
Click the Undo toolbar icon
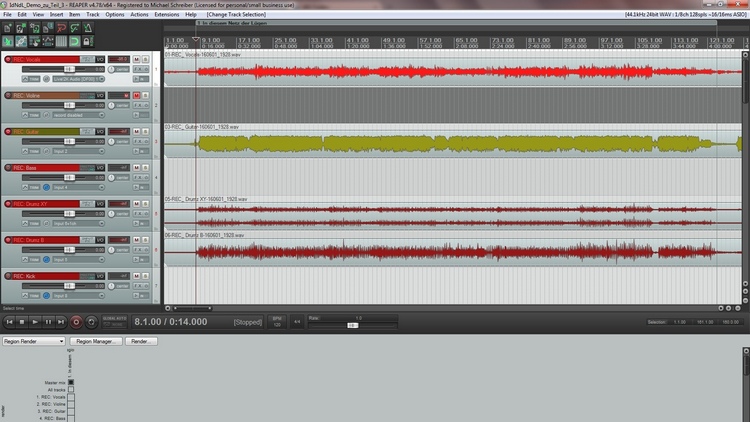(61, 28)
